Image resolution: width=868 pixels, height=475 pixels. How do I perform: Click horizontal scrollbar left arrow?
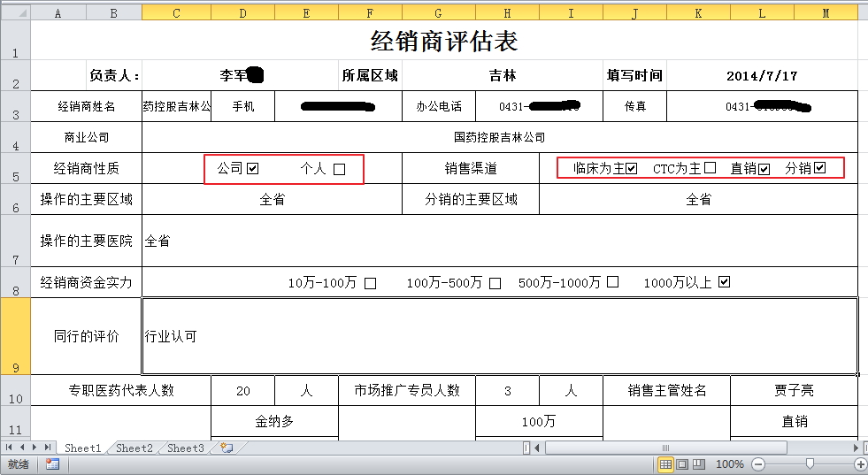point(536,448)
